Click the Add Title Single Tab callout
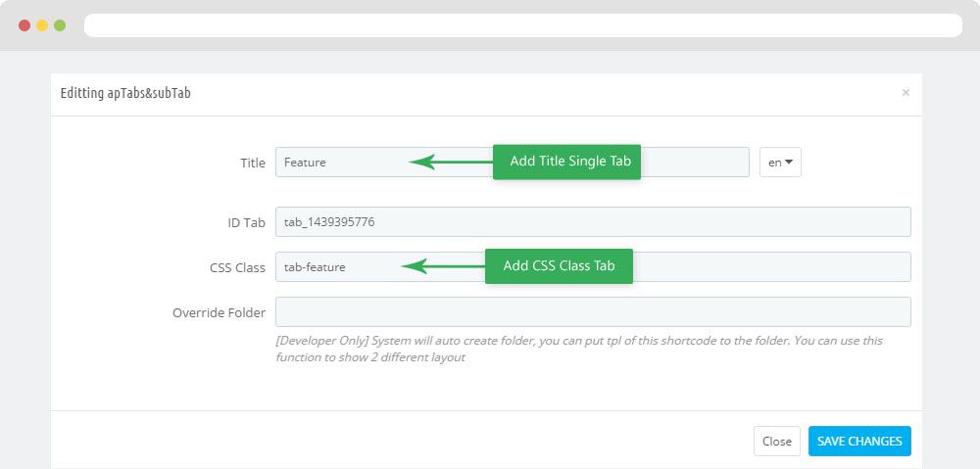This screenshot has height=469, width=980. [566, 162]
